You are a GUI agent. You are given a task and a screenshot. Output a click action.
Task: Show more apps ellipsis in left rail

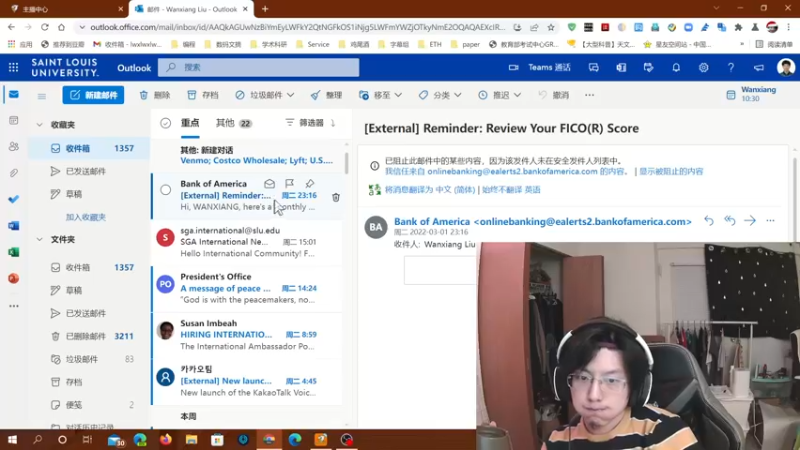(14, 306)
